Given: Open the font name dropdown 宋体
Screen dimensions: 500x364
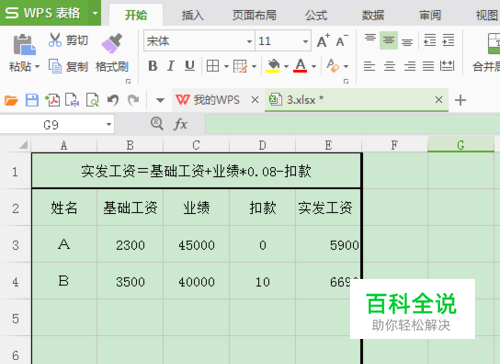Looking at the screenshot, I should 249,41.
